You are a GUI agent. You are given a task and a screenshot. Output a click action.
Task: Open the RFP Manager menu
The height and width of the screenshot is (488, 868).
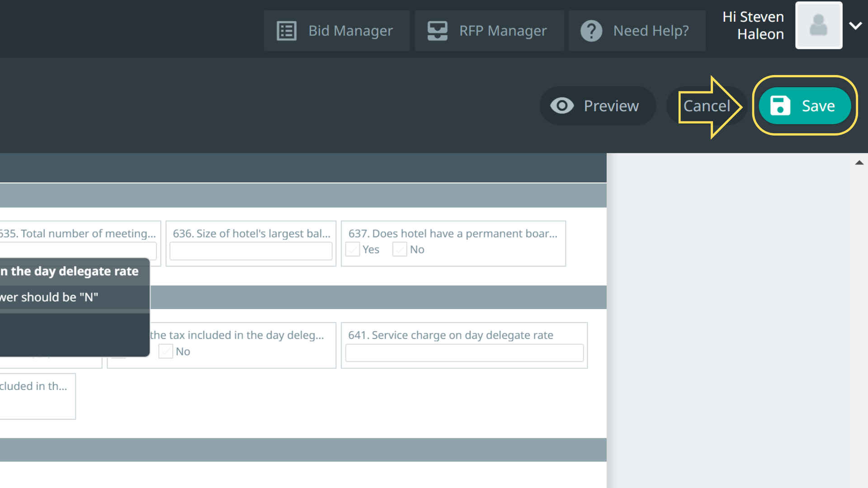click(x=503, y=31)
